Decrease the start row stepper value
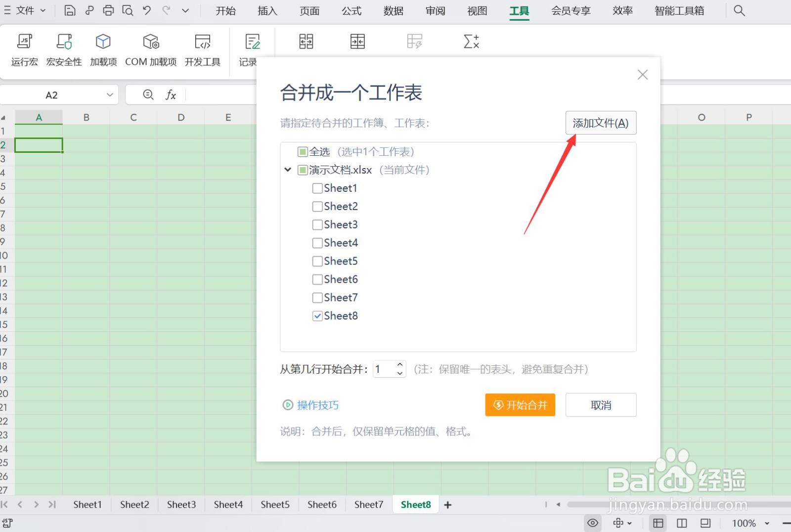The width and height of the screenshot is (791, 532). tap(400, 373)
